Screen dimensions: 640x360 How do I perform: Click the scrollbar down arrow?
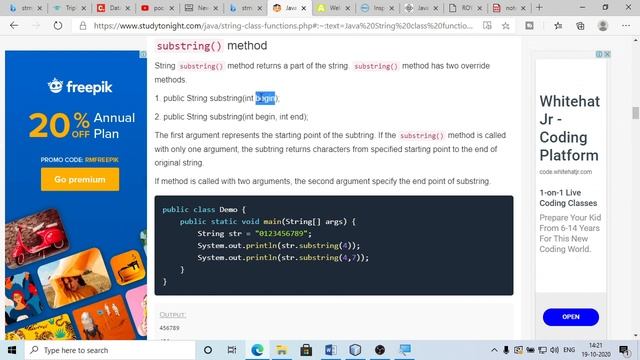coord(636,336)
